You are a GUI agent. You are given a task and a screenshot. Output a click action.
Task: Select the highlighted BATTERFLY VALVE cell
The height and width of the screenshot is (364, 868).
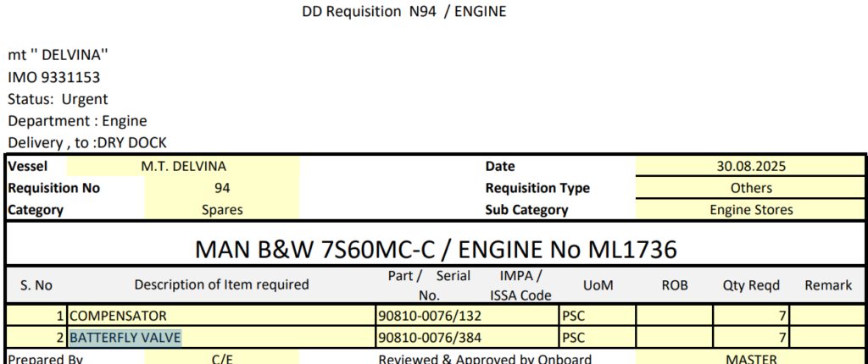coord(125,338)
